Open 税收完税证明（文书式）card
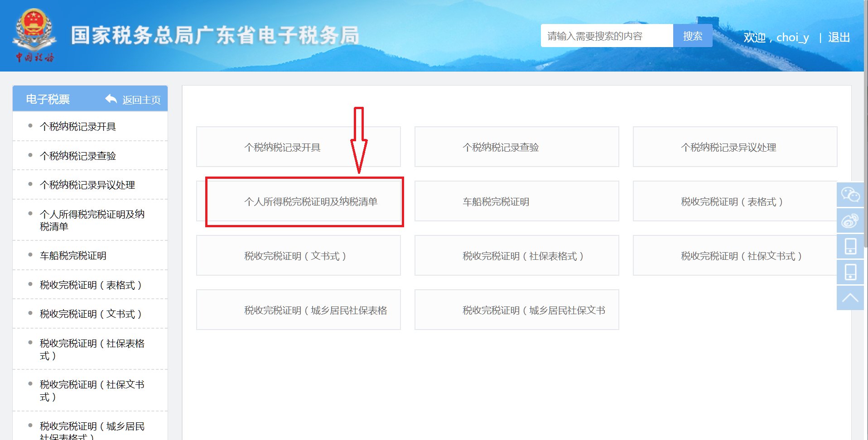Image resolution: width=868 pixels, height=440 pixels. tap(298, 255)
